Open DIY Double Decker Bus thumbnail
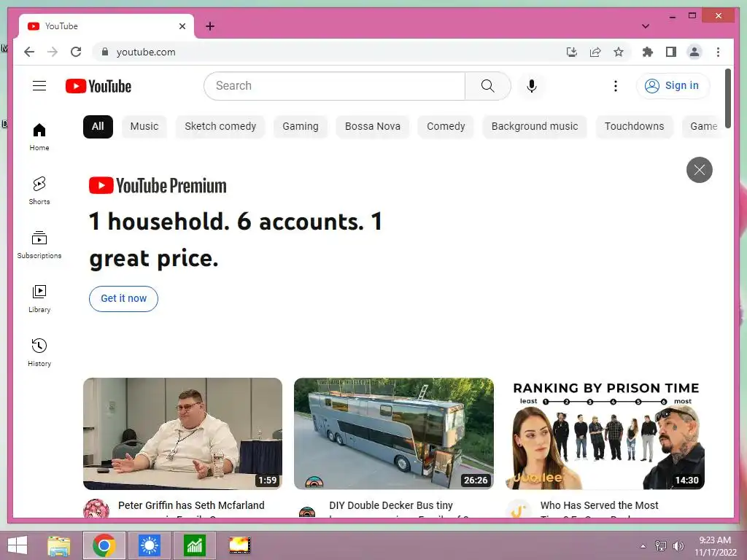747x560 pixels. (393, 434)
